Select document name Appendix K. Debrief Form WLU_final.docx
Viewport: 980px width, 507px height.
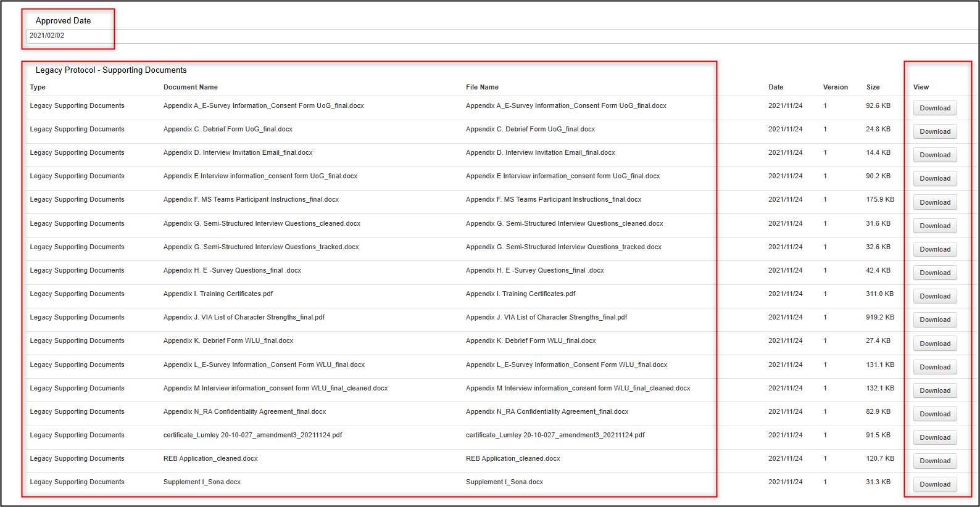(228, 340)
